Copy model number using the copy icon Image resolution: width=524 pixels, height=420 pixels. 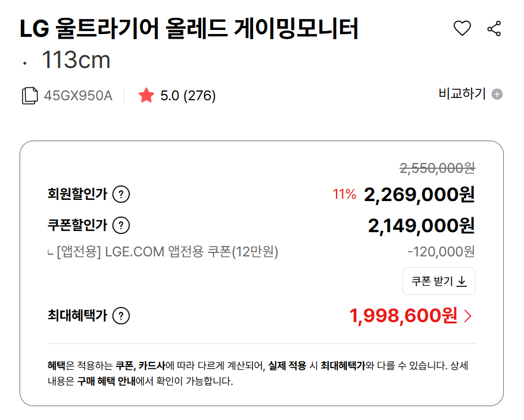click(x=30, y=96)
